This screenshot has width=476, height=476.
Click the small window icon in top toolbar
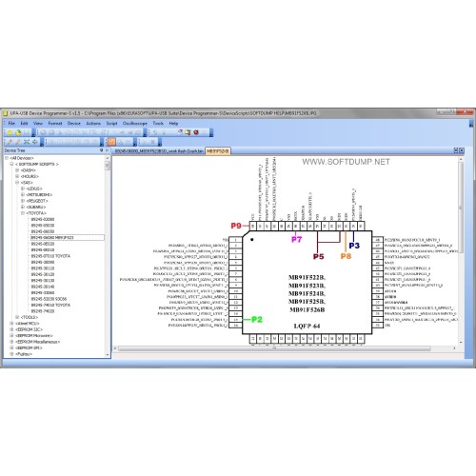pyautogui.click(x=180, y=132)
